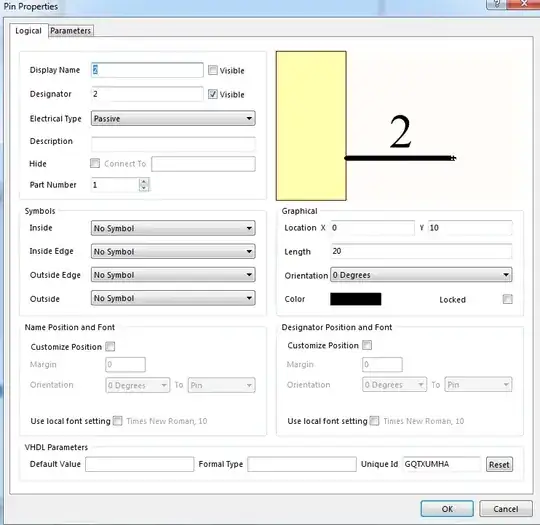Uncheck the Designator Visible checkbox
This screenshot has height=525, width=540.
point(213,94)
